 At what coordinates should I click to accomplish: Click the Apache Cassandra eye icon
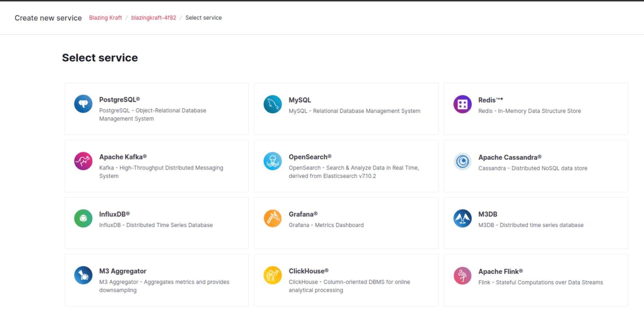point(463,162)
